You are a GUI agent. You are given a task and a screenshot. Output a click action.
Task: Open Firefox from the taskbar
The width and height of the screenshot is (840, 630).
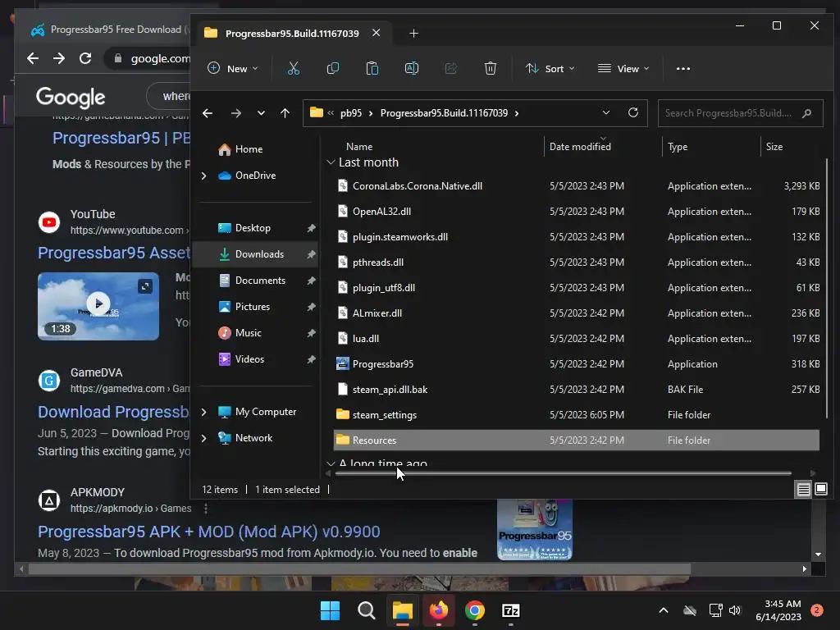coord(439,610)
